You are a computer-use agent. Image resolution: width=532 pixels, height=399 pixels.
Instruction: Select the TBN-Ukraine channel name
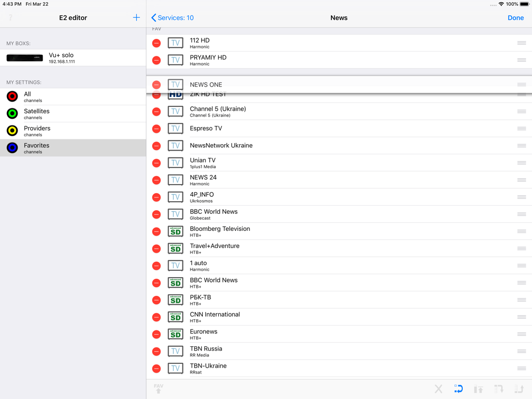209,366
